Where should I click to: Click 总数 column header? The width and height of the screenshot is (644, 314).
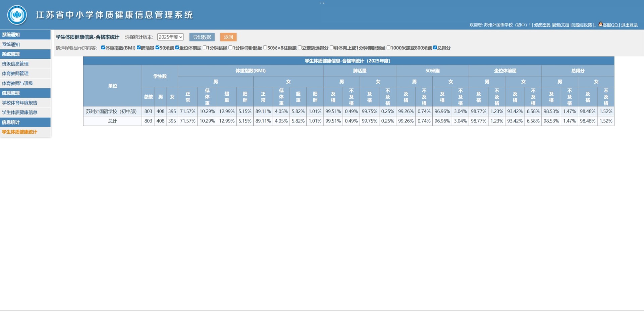tap(148, 97)
